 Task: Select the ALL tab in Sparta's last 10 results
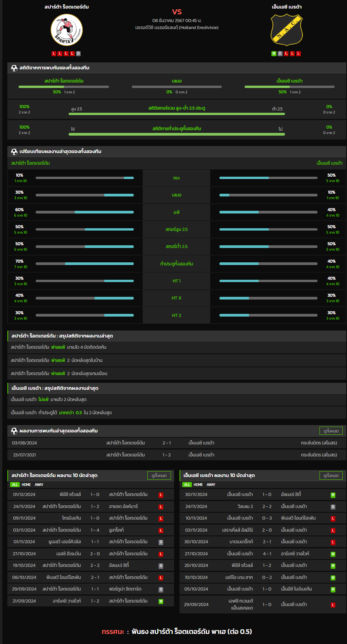click(x=15, y=485)
